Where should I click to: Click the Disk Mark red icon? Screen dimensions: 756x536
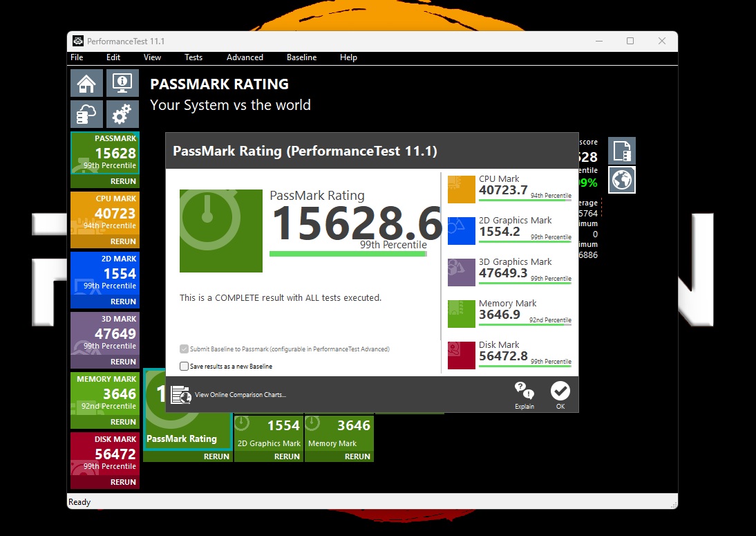[x=462, y=355]
